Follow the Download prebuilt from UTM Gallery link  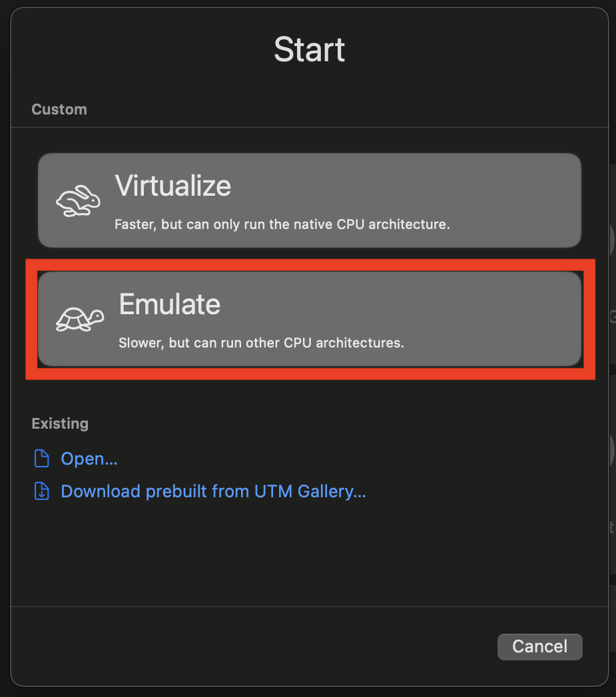[213, 491]
